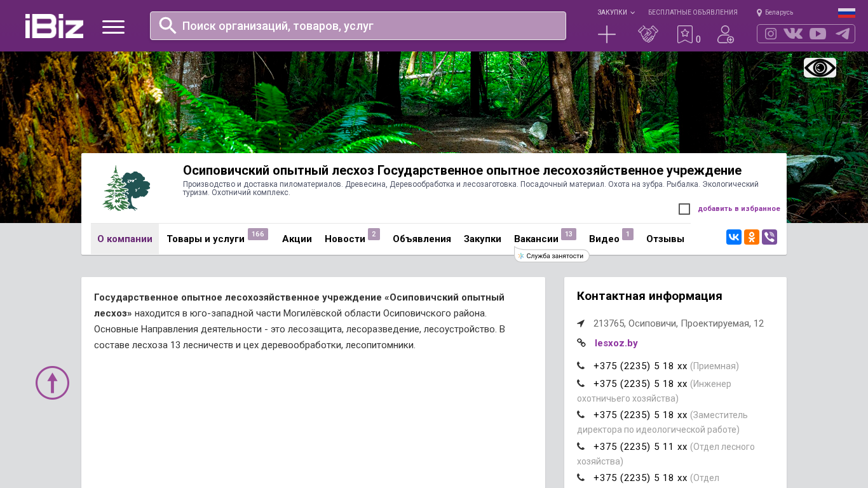Image resolution: width=868 pixels, height=488 pixels.
Task: Click the forestry company tree logo
Action: coord(126,188)
